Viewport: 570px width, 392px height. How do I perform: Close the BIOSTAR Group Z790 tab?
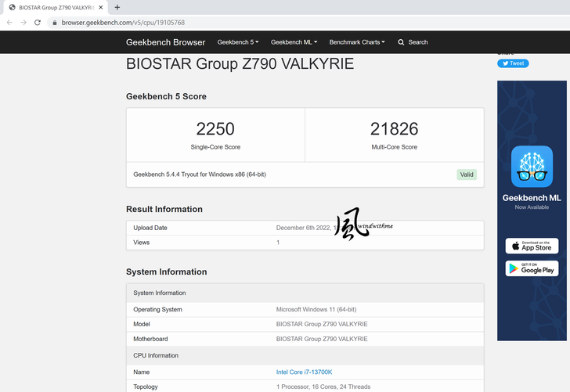click(x=102, y=7)
